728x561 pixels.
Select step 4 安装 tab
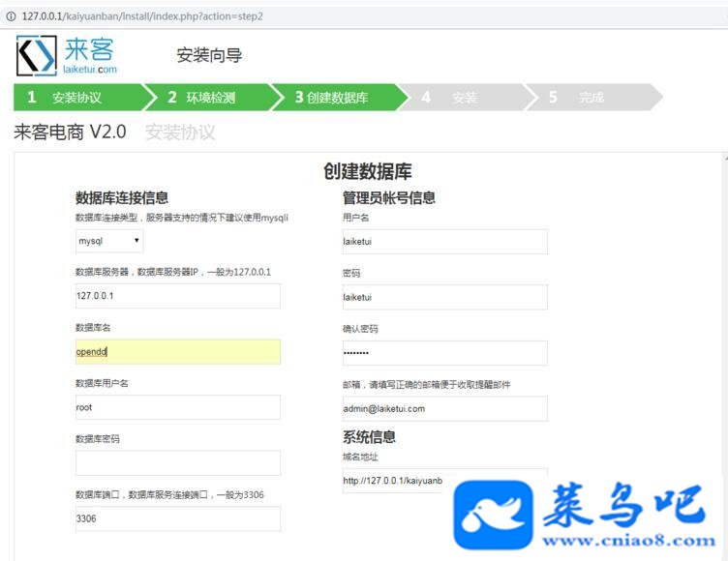click(x=467, y=97)
